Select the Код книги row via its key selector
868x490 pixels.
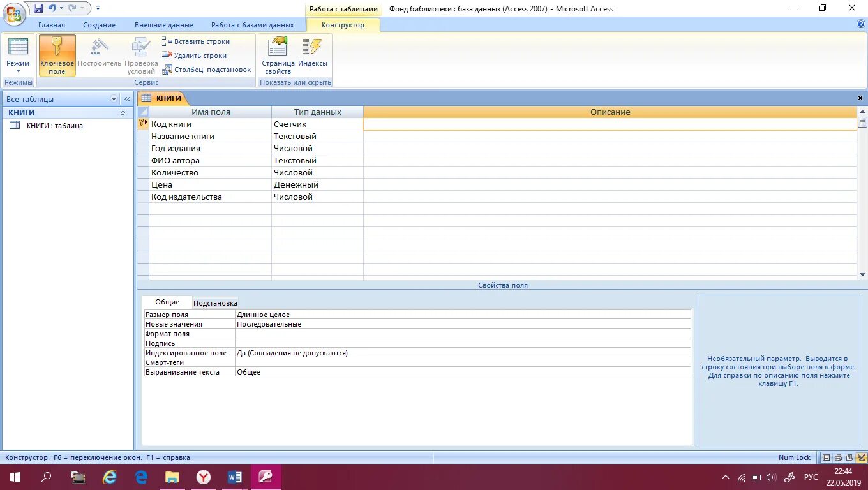[x=143, y=124]
